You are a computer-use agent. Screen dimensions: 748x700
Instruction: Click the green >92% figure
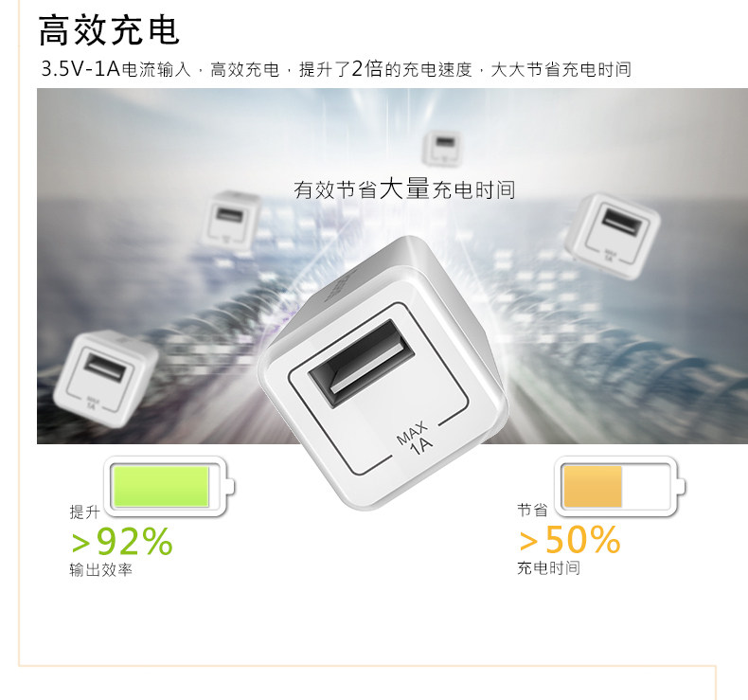[121, 541]
